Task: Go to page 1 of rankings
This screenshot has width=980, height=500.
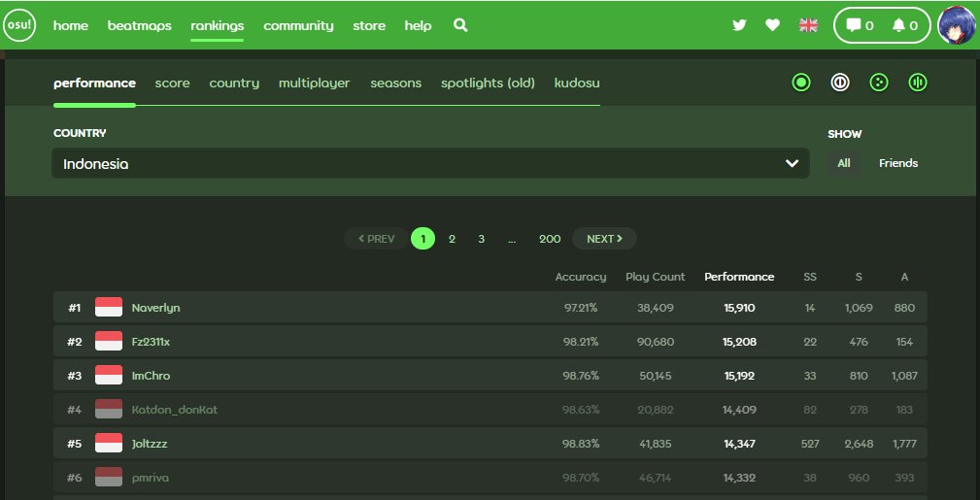Action: click(x=423, y=239)
